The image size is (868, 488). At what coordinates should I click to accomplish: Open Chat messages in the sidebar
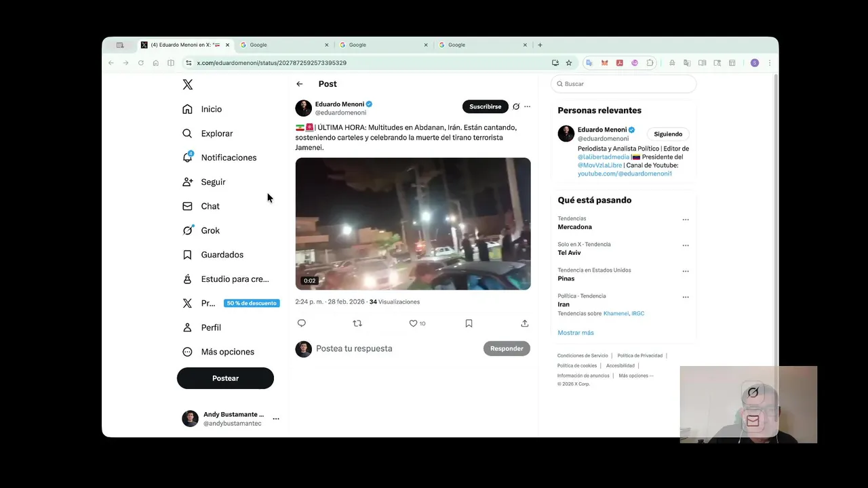point(201,206)
